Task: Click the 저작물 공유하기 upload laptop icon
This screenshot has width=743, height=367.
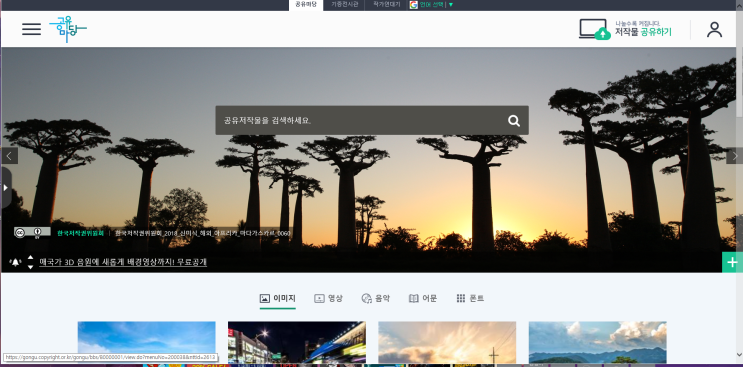Action: pyautogui.click(x=594, y=29)
